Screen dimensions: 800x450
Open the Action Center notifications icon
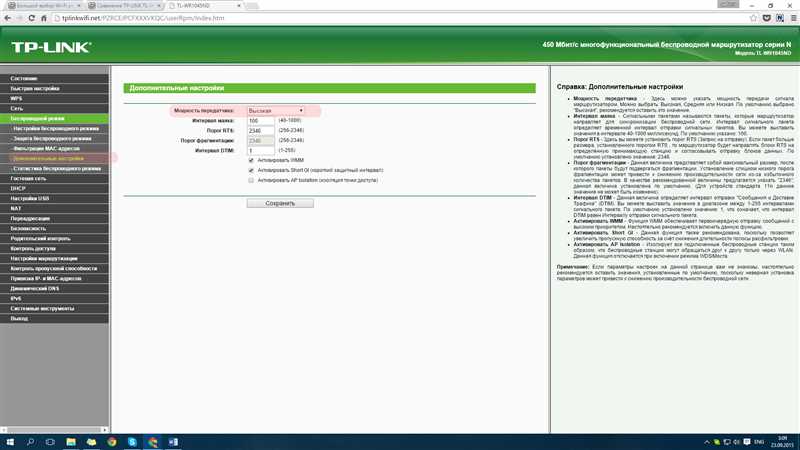click(746, 442)
